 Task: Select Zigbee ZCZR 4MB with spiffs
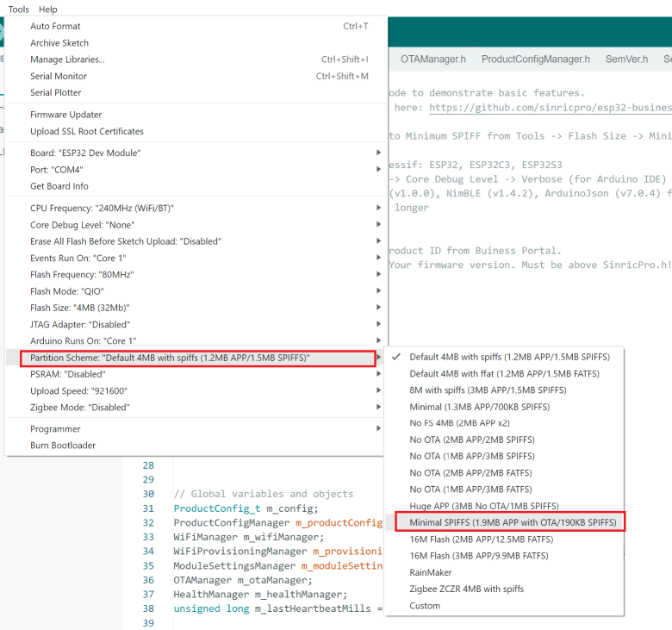[504, 589]
